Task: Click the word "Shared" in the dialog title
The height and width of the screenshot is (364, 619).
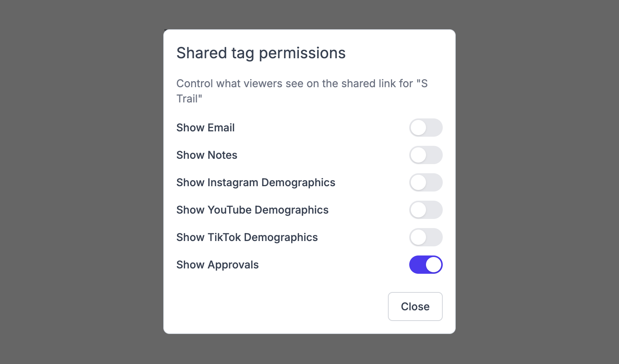Action: (x=201, y=53)
